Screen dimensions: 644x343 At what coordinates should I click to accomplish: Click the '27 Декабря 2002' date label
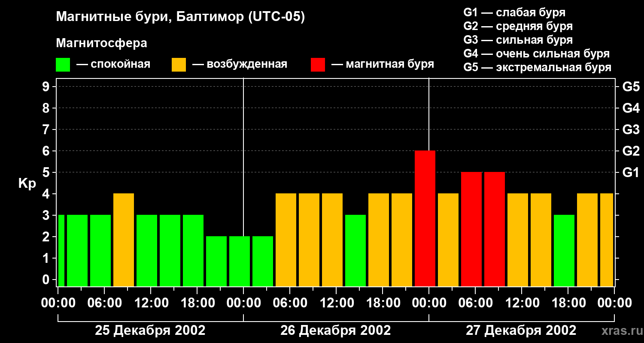(x=521, y=331)
